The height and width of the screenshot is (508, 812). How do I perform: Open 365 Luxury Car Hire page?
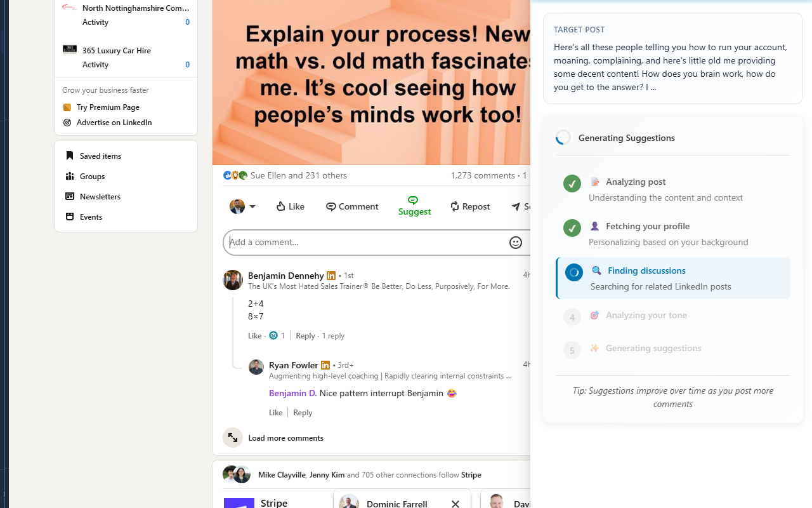click(117, 50)
